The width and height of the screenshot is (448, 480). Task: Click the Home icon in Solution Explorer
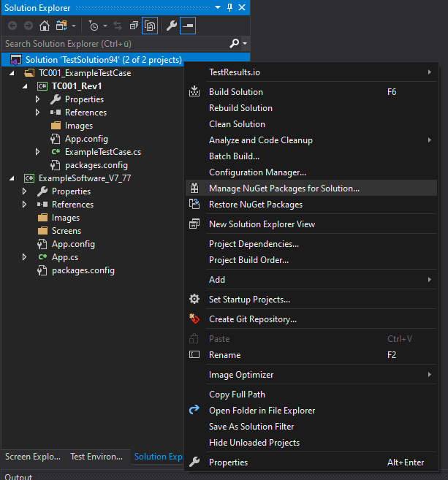[45, 26]
